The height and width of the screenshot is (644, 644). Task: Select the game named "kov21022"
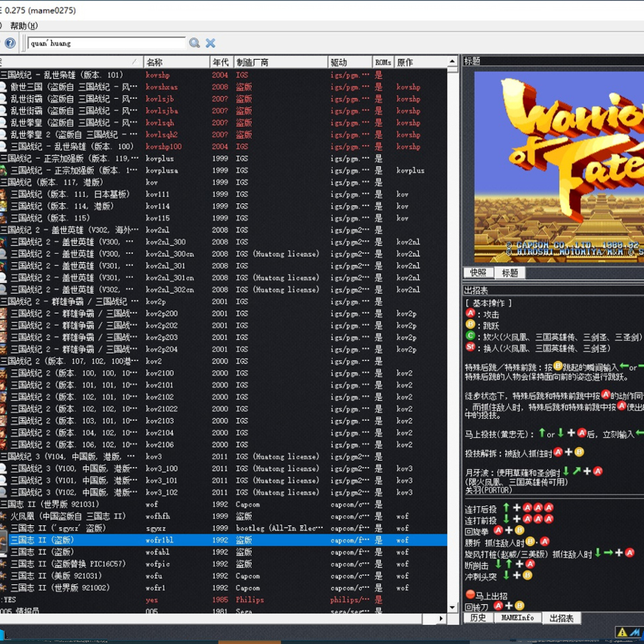(x=162, y=409)
